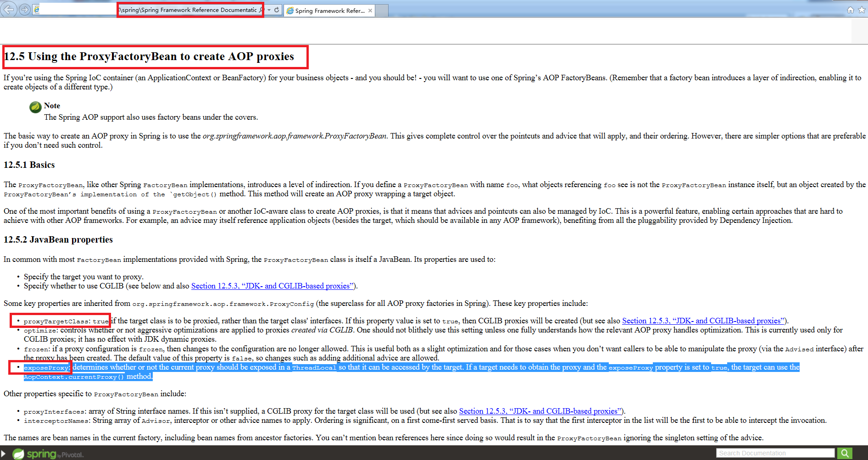Image resolution: width=868 pixels, height=460 pixels.
Task: Click the frozen property name
Action: click(36, 349)
